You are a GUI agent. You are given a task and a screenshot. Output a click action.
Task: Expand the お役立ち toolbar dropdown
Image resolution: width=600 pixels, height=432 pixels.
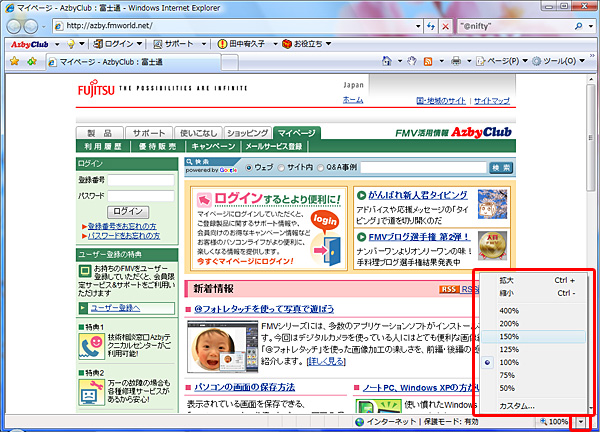click(x=328, y=44)
